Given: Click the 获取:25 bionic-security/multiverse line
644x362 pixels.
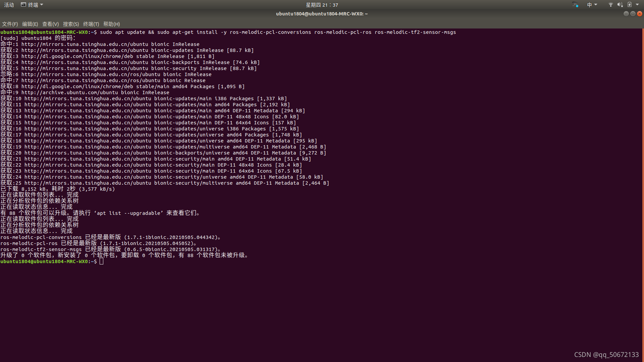Looking at the screenshot, I should pos(165,183).
